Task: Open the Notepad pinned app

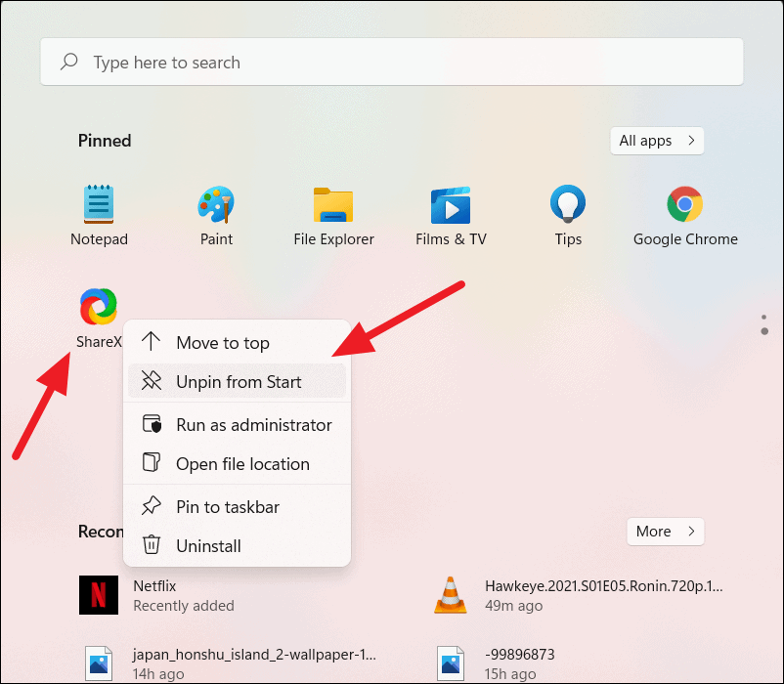Action: coord(99,215)
